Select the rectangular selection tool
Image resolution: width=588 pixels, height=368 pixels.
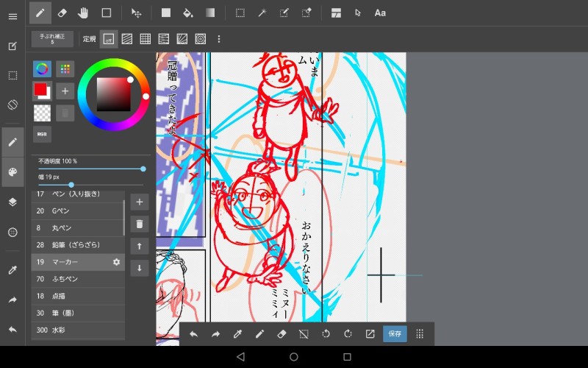[x=240, y=13]
